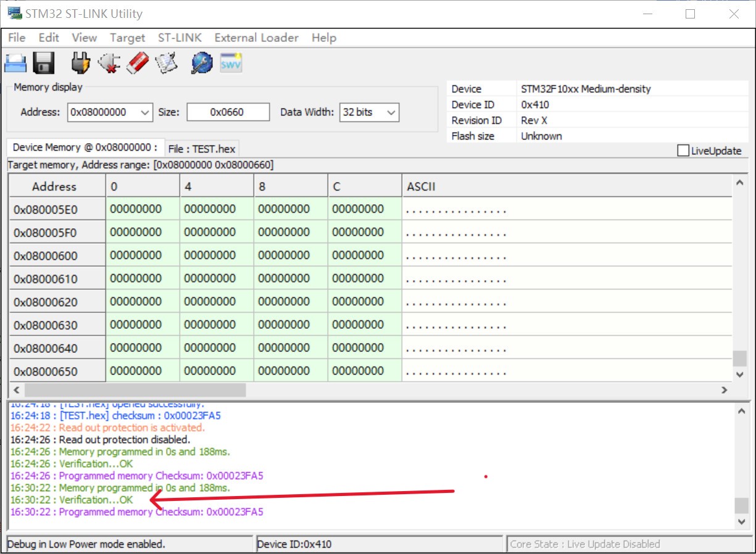Click the Program verify icon
Viewport: 756px width, 554px height.
pos(167,62)
